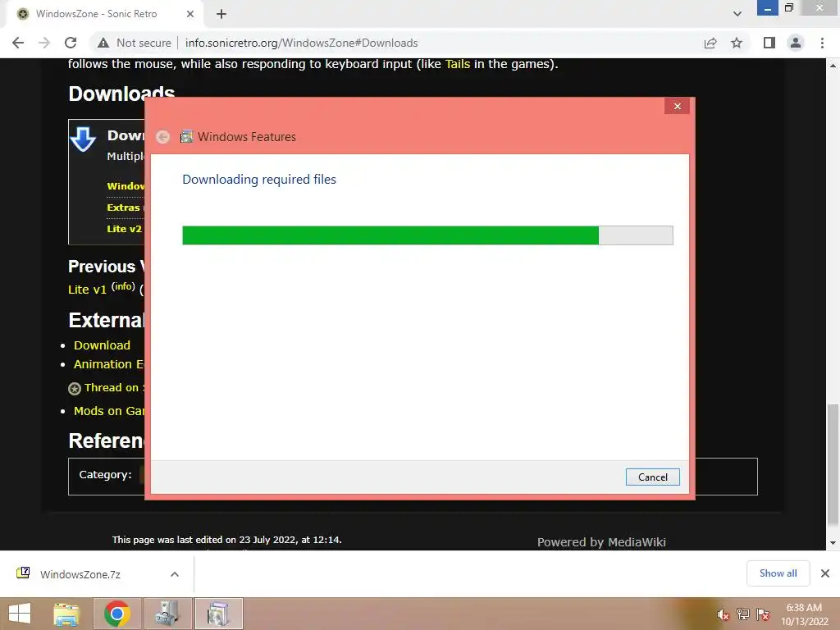The height and width of the screenshot is (630, 840).
Task: Click the muted volume tray icon
Action: tap(724, 614)
